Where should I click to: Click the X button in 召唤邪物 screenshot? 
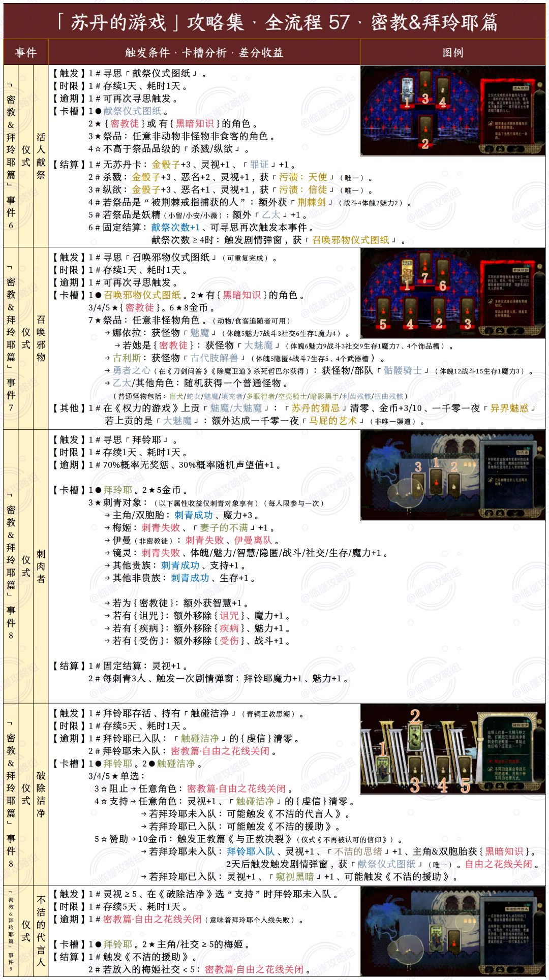pyautogui.click(x=500, y=331)
